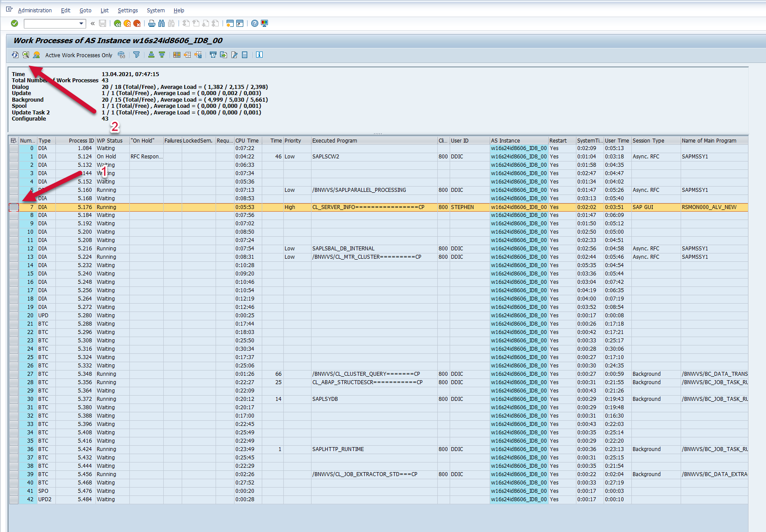
Task: Click the Print icon in standard toolbar
Action: (x=152, y=23)
